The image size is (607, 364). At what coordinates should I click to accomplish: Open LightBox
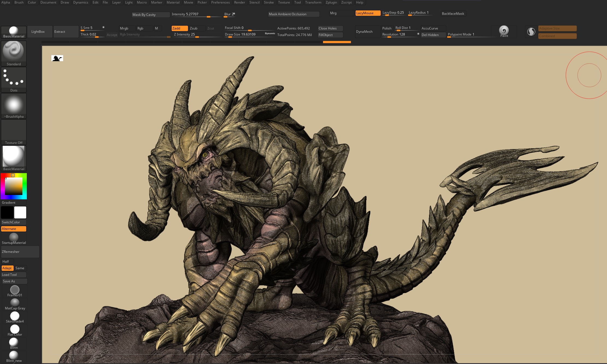[40, 32]
